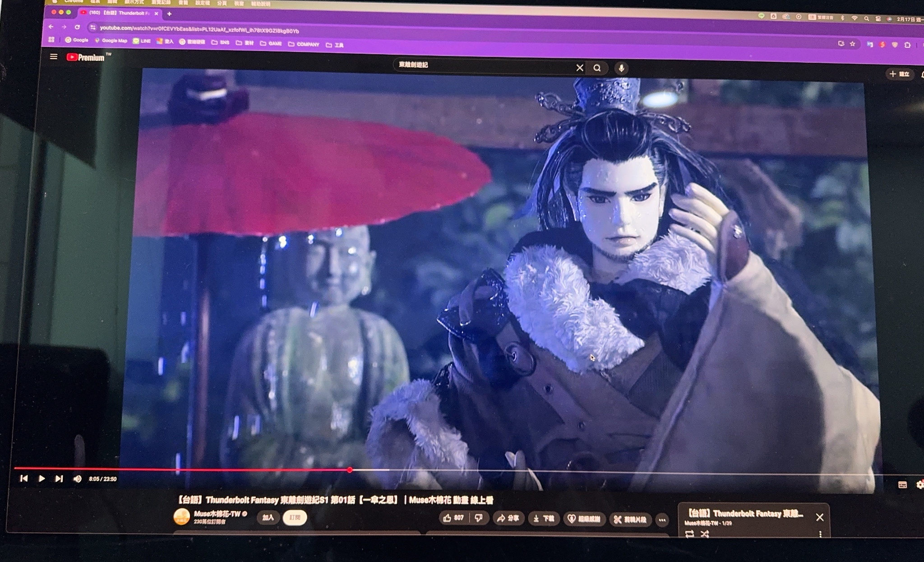Viewport: 924px width, 562px height.
Task: Clear the YouTube search box text
Action: click(580, 68)
